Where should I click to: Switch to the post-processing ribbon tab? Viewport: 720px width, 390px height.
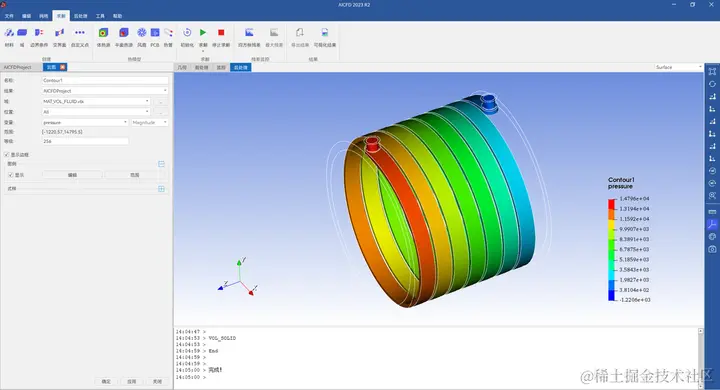tap(80, 16)
